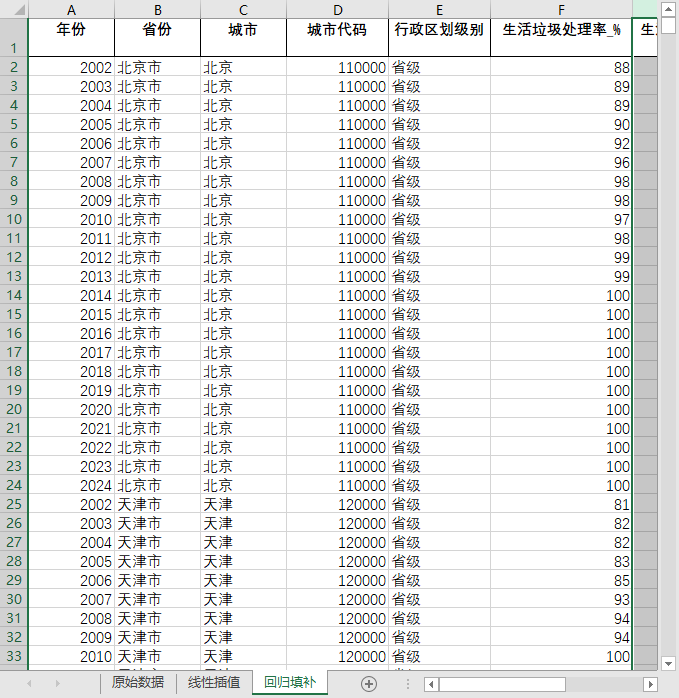Click 北京 city cell in row 10

coord(243,219)
